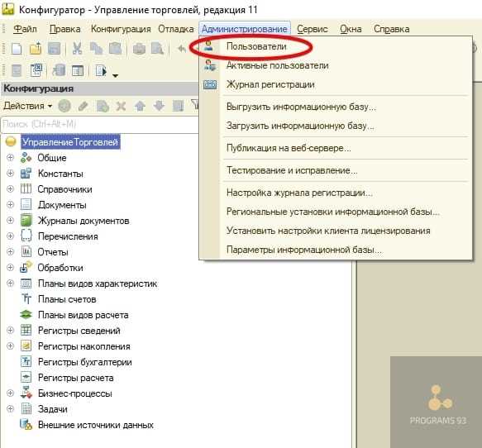Image resolution: width=482 pixels, height=448 pixels.
Task: Click the Sort/order icon next to move down
Action: [x=178, y=107]
